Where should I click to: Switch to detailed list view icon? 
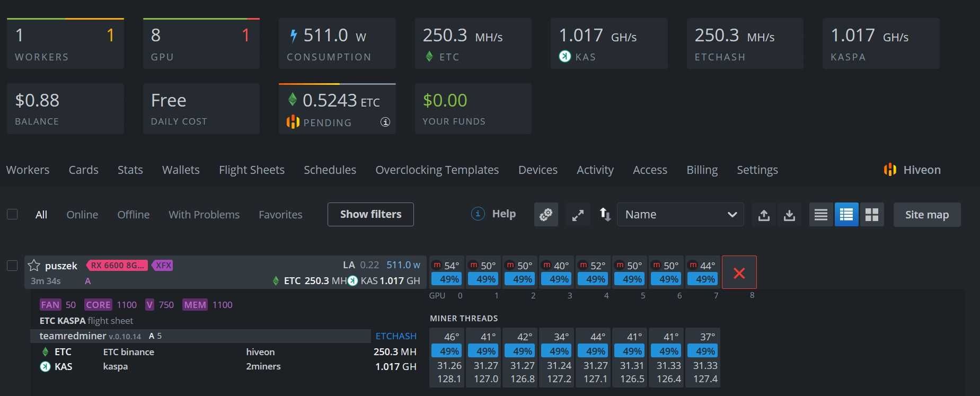click(846, 215)
